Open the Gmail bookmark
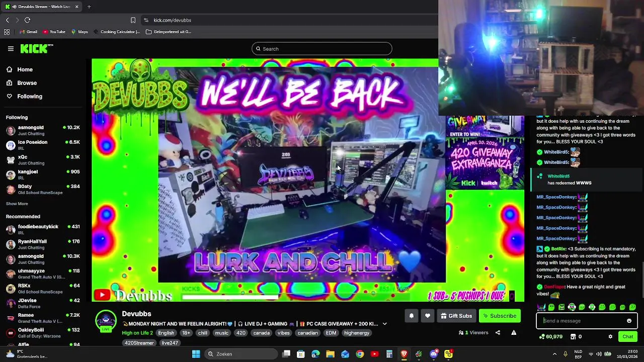The width and height of the screenshot is (644, 362). coord(28,32)
